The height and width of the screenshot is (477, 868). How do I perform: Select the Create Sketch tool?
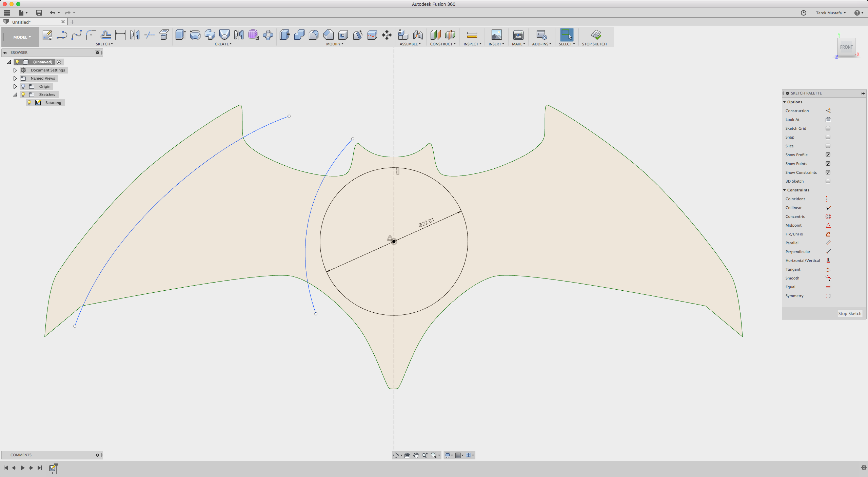tap(47, 35)
